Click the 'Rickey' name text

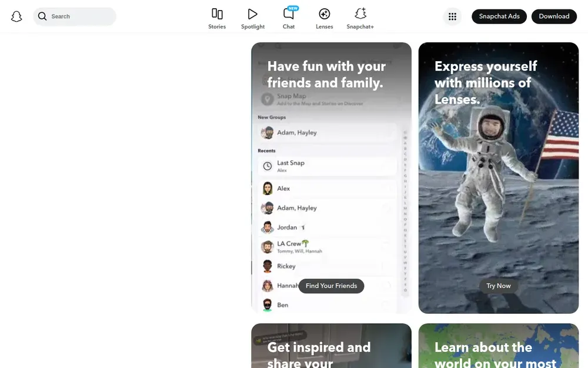(x=286, y=266)
